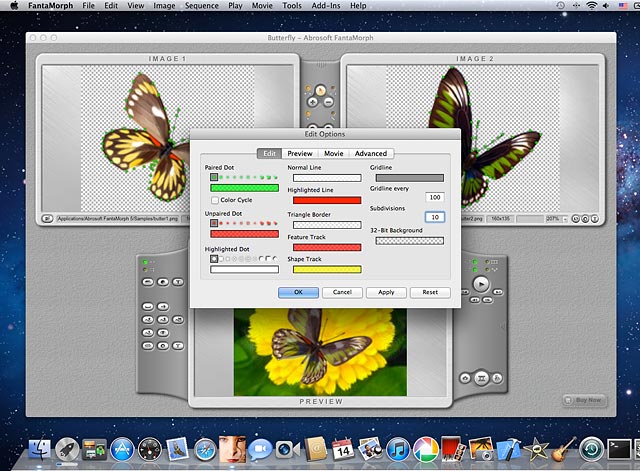640x471 pixels.
Task: Click the Apple menu logo
Action: [14, 5]
